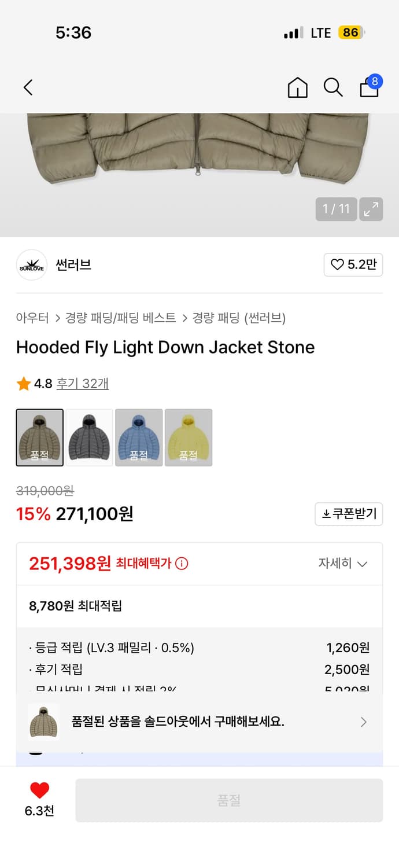Tap the 1/11 image counter
This screenshot has height=868, width=399.
336,209
